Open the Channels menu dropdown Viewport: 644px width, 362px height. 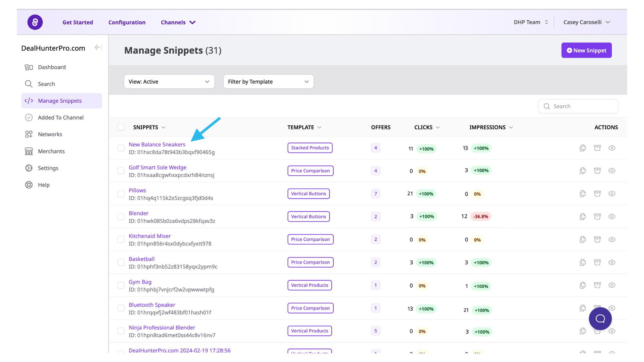click(178, 22)
